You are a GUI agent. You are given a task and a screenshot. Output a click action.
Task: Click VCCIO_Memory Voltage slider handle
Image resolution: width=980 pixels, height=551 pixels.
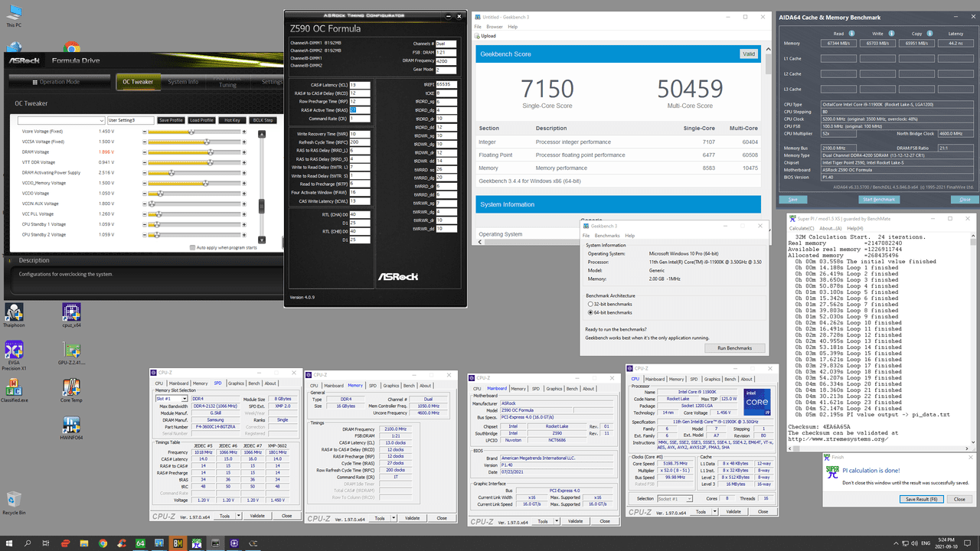tap(205, 184)
